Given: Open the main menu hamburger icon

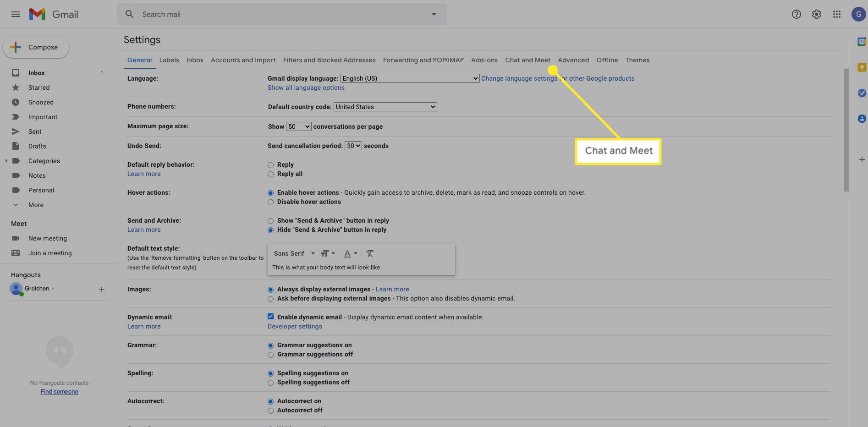Looking at the screenshot, I should pyautogui.click(x=15, y=14).
